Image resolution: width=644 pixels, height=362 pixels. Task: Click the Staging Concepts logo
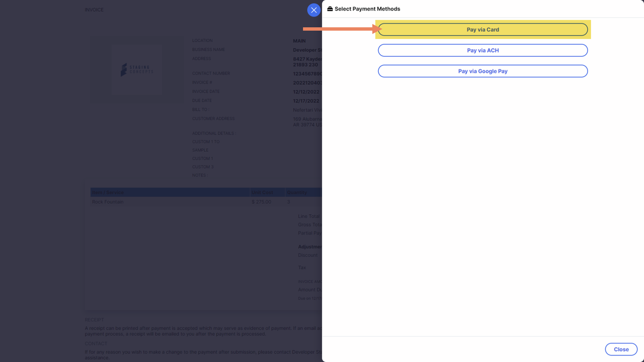(137, 70)
